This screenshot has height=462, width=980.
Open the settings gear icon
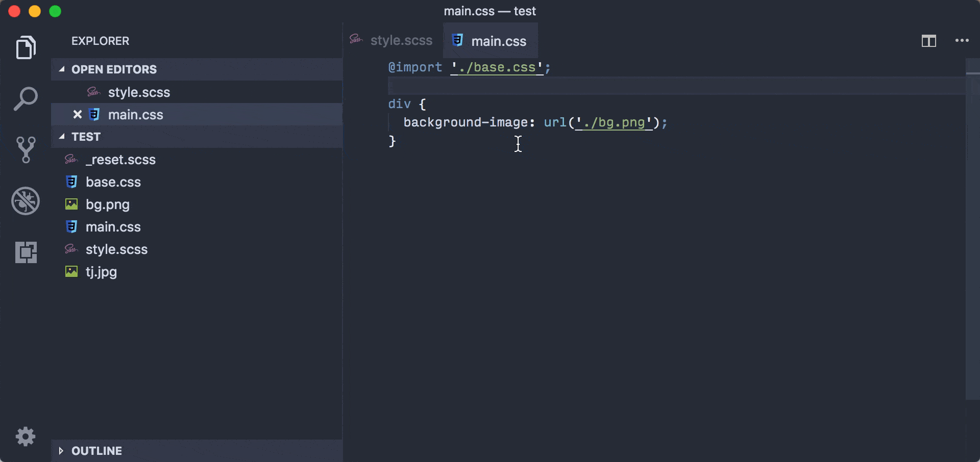click(x=25, y=437)
